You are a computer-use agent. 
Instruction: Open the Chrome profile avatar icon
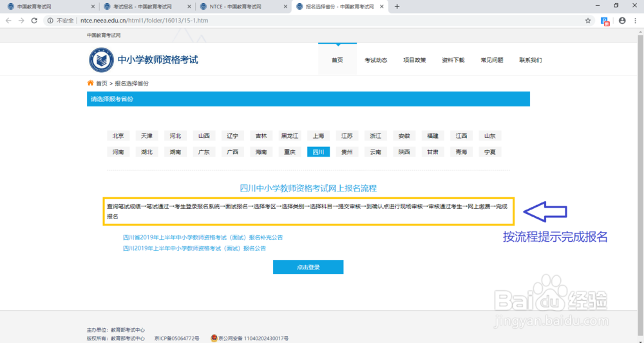tap(622, 21)
